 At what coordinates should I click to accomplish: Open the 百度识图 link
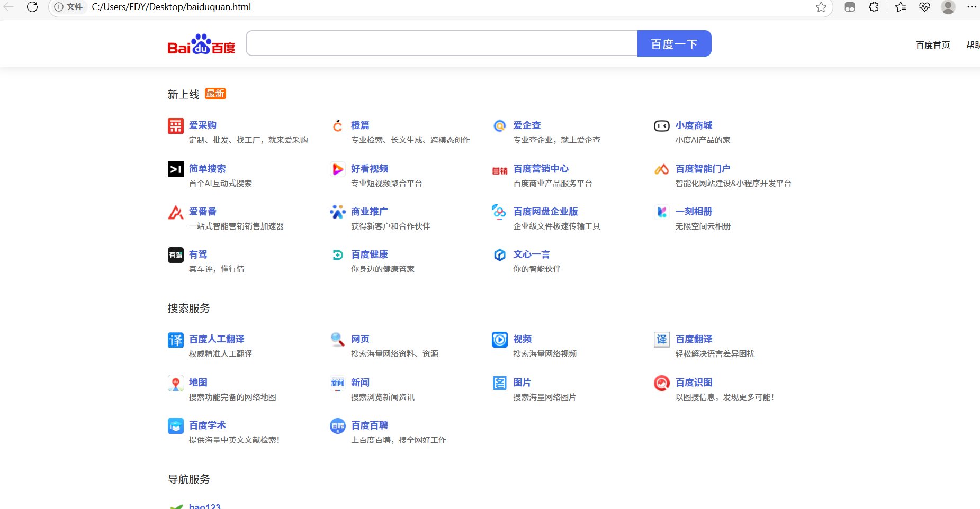point(694,383)
